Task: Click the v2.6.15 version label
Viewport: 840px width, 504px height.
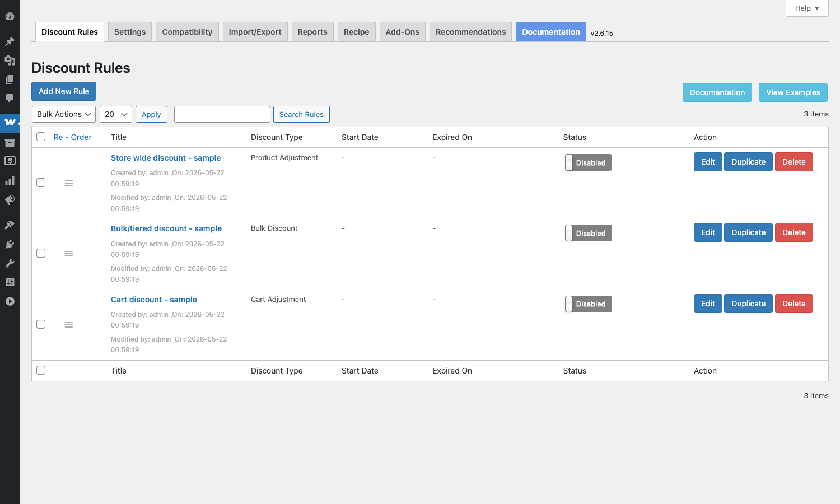Action: 602,34
